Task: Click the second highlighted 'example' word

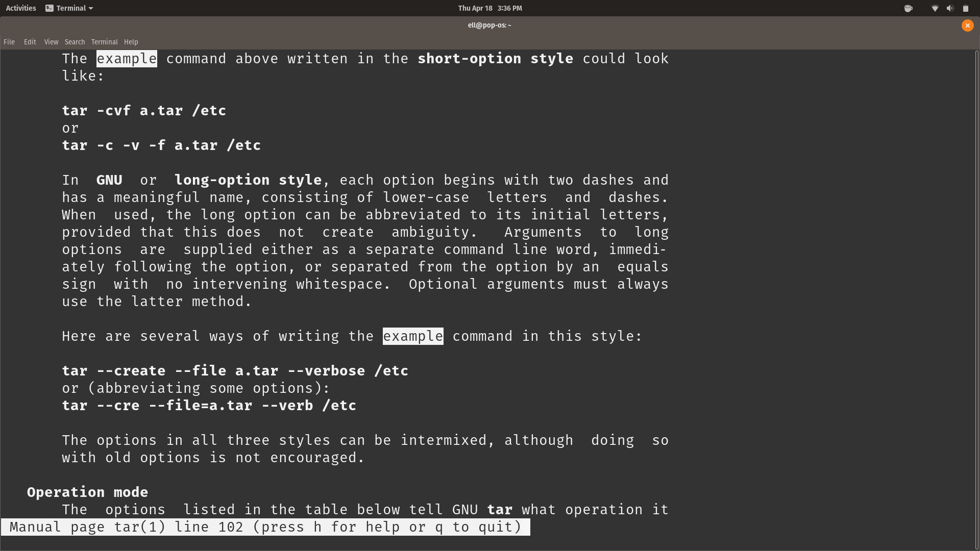Action: pos(412,336)
